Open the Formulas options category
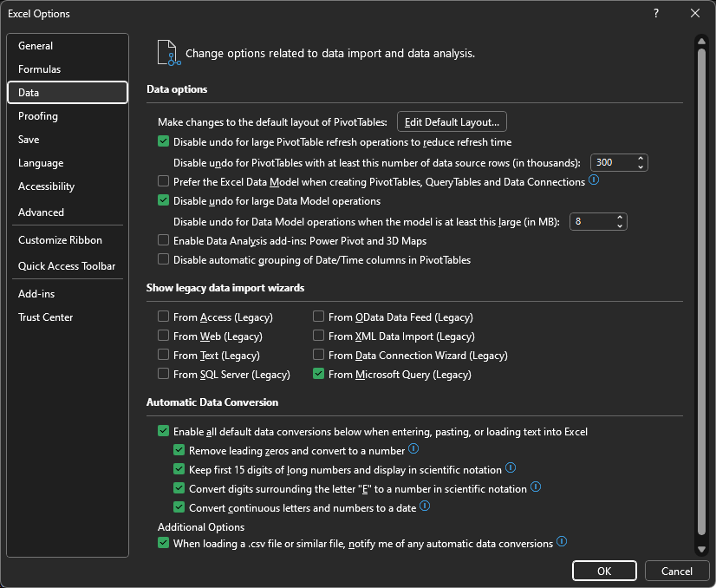The height and width of the screenshot is (588, 716). [x=68, y=69]
